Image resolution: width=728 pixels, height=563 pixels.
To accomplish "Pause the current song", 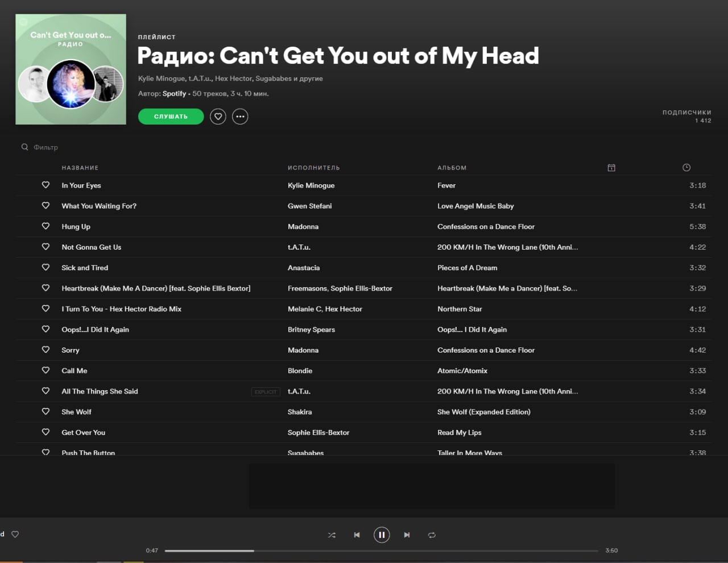I will (382, 535).
